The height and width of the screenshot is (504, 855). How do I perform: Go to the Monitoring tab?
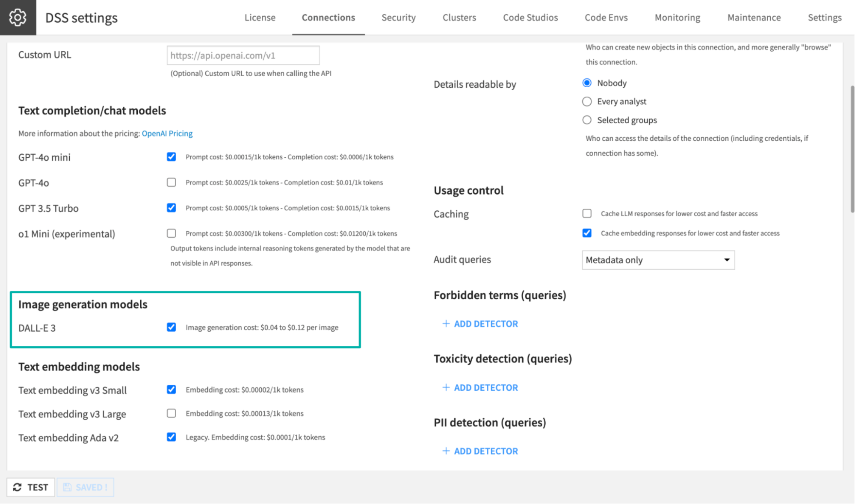coord(677,18)
